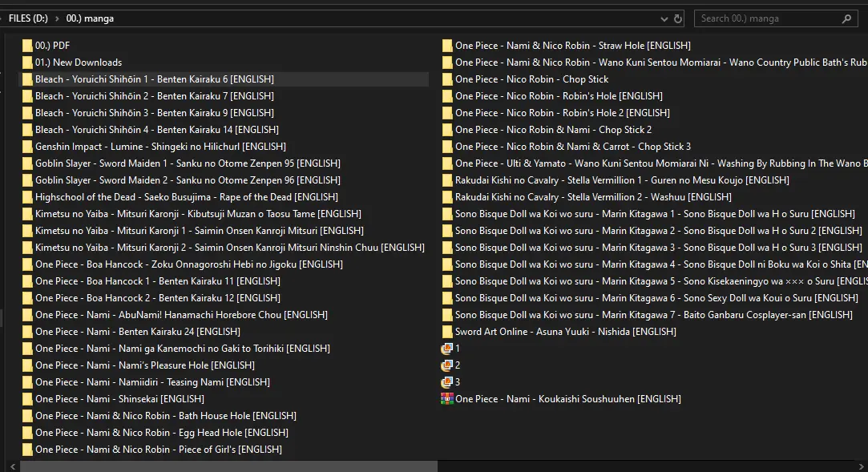Viewport: 868px width, 472px height.
Task: Select the WinRAR archive One Piece - Nami - Koukaishi Soushuuhen
Action: tap(561, 399)
